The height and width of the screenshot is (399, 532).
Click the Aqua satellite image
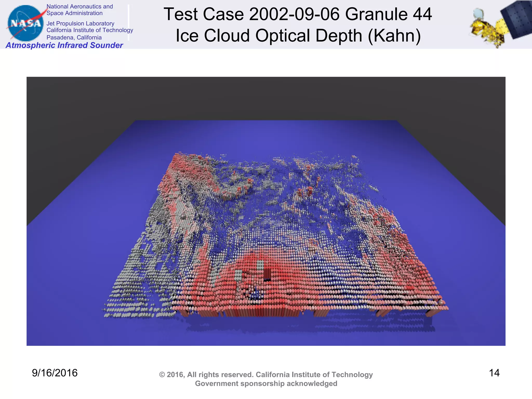coord(500,24)
